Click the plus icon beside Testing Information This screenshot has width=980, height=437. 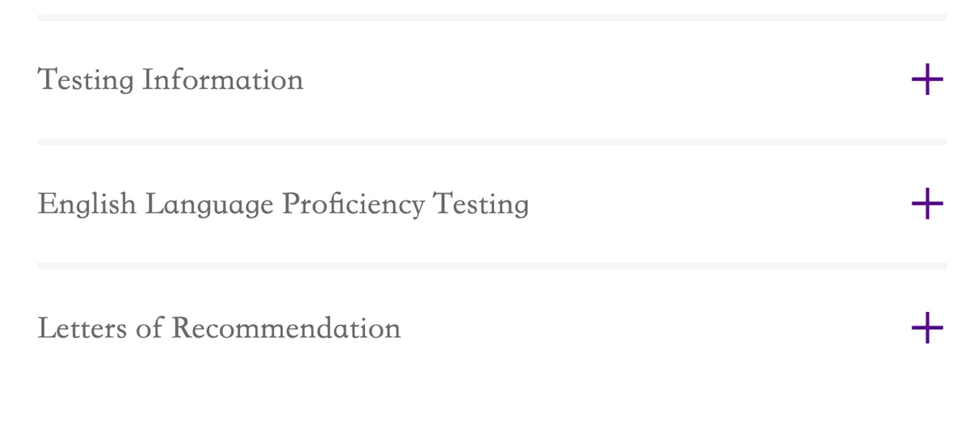click(927, 80)
